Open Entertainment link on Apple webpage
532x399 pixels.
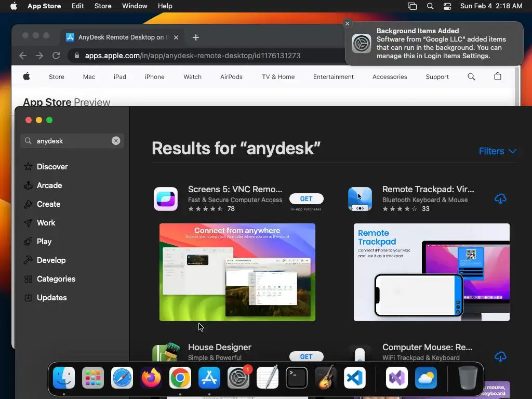tap(333, 77)
